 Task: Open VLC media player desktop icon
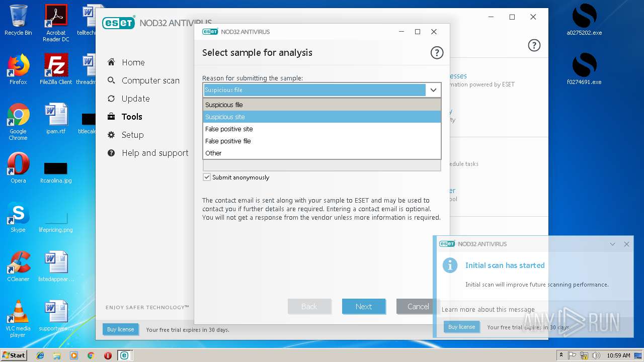[x=18, y=319]
